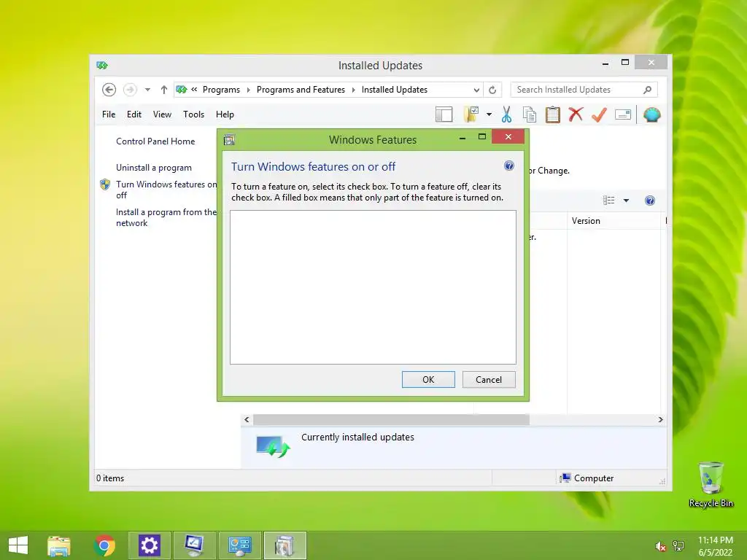Click Turn Windows features on or off link
Screen dimensions: 747x560
[x=166, y=190]
